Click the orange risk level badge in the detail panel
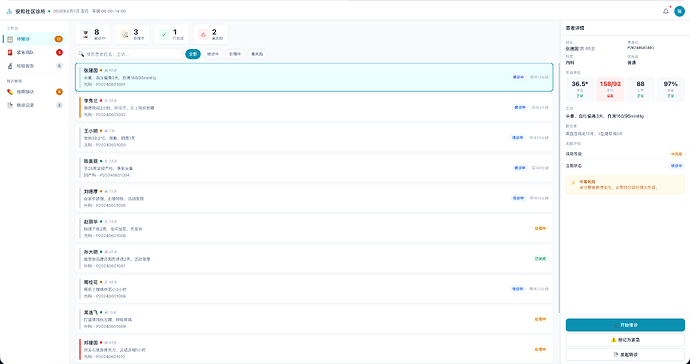This screenshot has width=690, height=364. pyautogui.click(x=676, y=154)
